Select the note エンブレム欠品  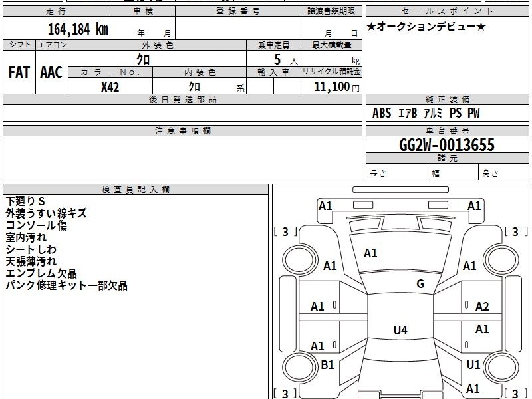coord(41,273)
